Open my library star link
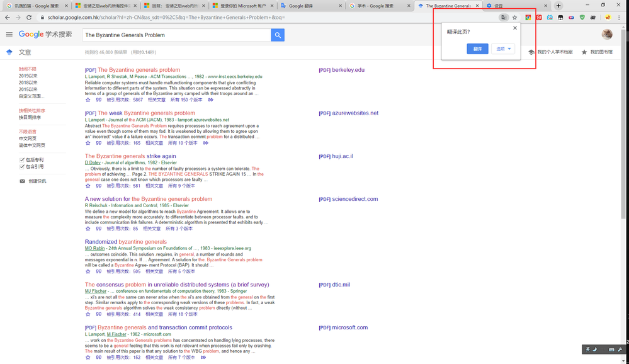 point(597,52)
